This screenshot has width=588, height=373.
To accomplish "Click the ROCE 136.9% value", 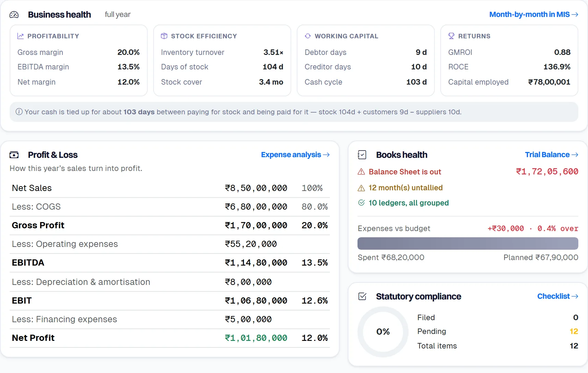I will 557,67.
